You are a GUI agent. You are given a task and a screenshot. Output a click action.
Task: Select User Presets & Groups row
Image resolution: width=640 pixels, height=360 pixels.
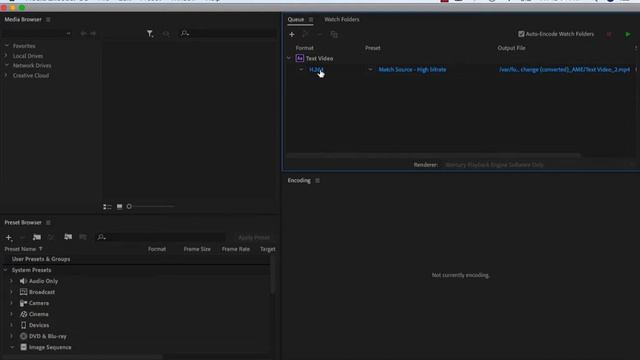pos(136,259)
